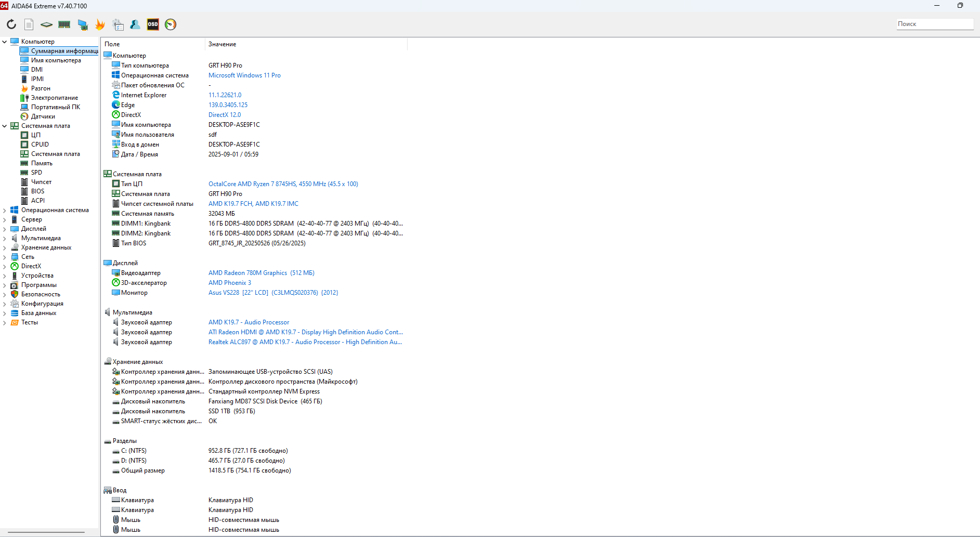The image size is (980, 537).
Task: Click the camera icon beside Программы
Action: [15, 285]
